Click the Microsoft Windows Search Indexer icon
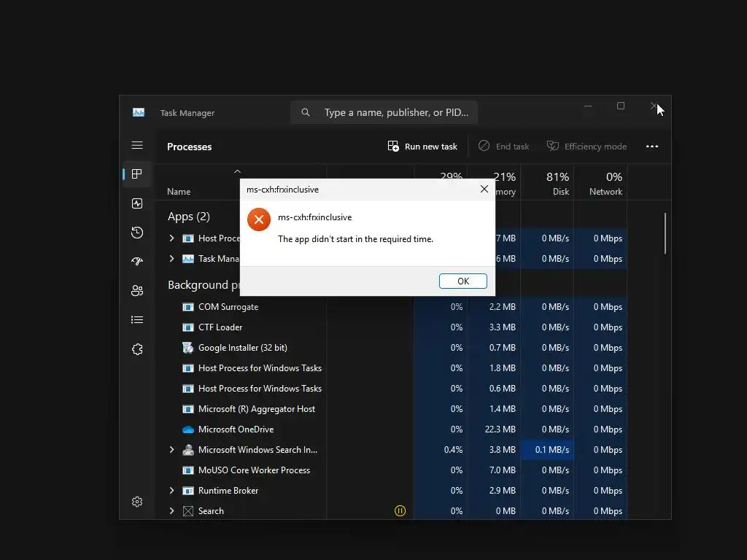This screenshot has height=560, width=747. (188, 449)
